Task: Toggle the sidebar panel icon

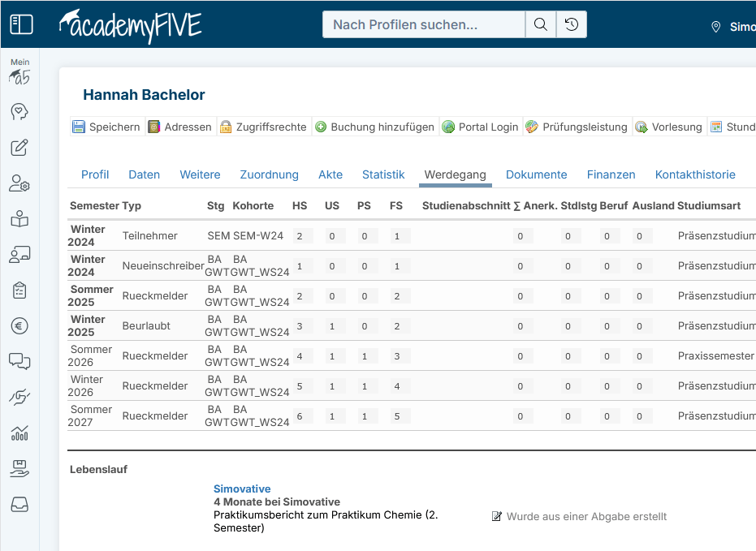Action: tap(21, 24)
